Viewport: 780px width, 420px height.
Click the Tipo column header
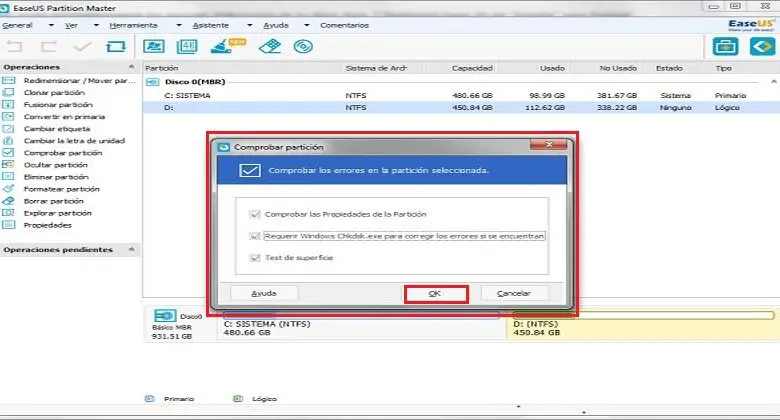(x=724, y=68)
